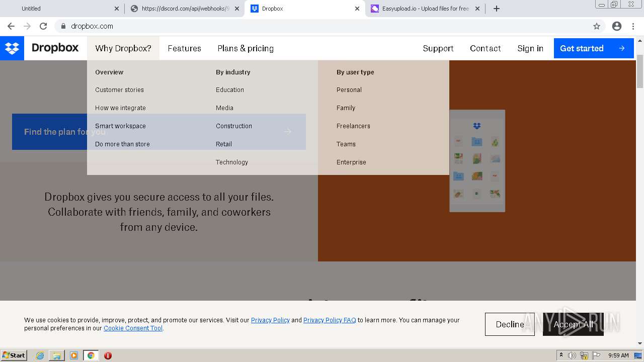Image resolution: width=644 pixels, height=362 pixels.
Task: Click the address bar URL field
Action: pos(322,26)
